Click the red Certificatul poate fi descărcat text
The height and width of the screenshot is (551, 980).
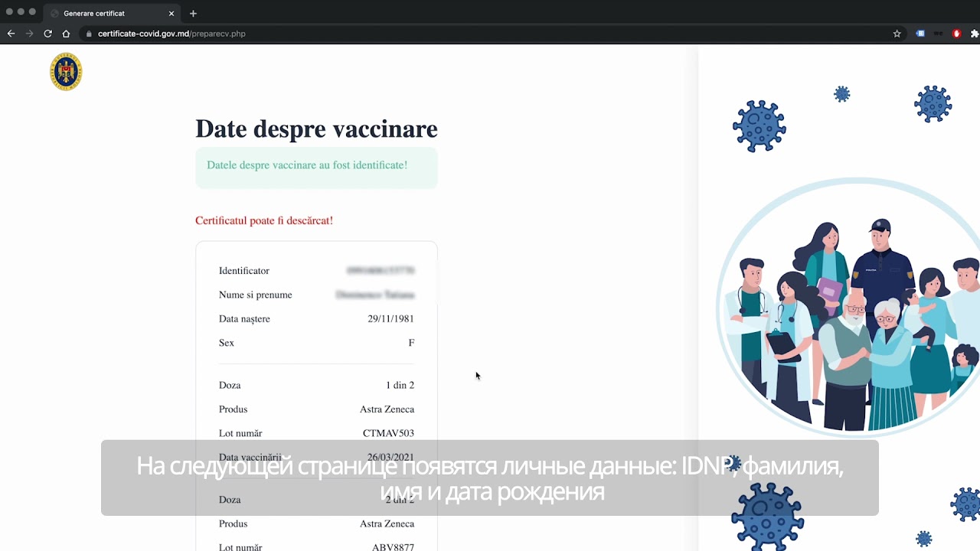click(x=264, y=220)
